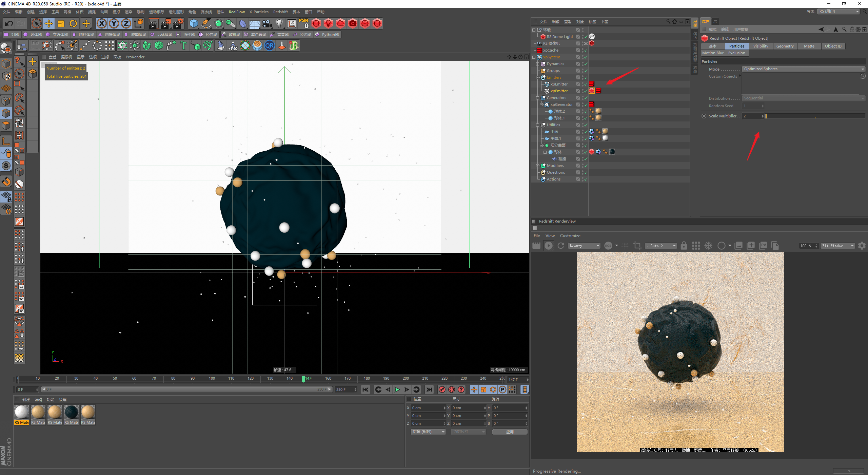Viewport: 868px width, 475px height.
Task: Click the Scale tool icon
Action: tap(61, 23)
